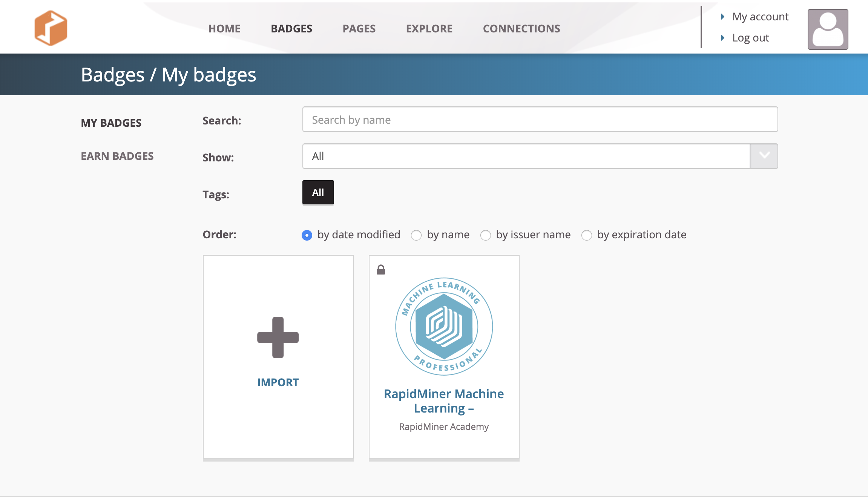Open RapidMiner Machine Learning badge title
868x497 pixels.
(x=444, y=401)
